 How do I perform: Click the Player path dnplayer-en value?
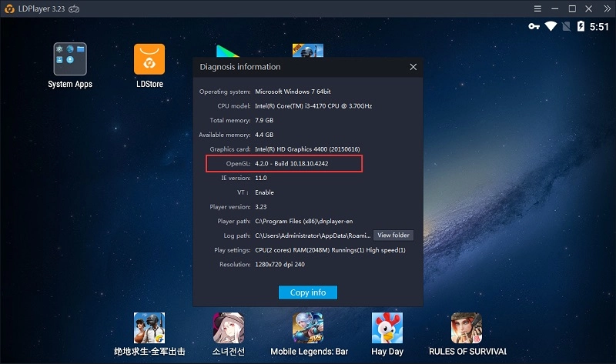coord(303,222)
